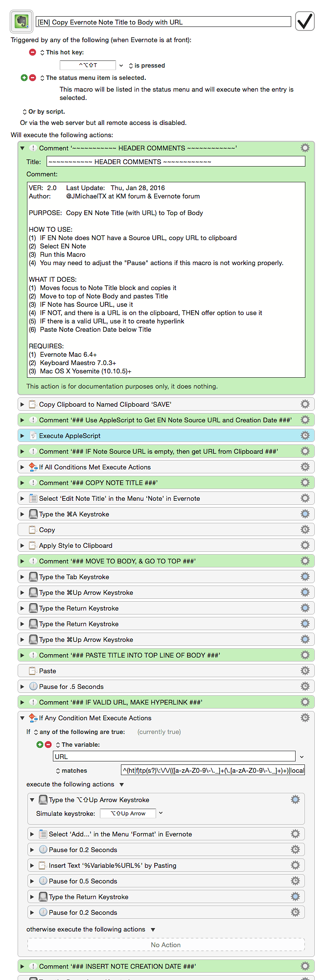325x980 pixels.
Task: Edit the URL regex pattern field
Action: [213, 770]
